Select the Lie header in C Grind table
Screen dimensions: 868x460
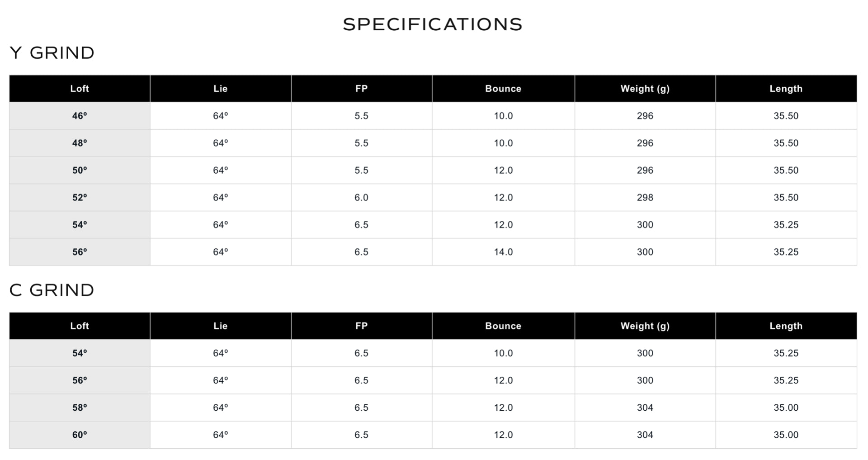[x=220, y=326]
